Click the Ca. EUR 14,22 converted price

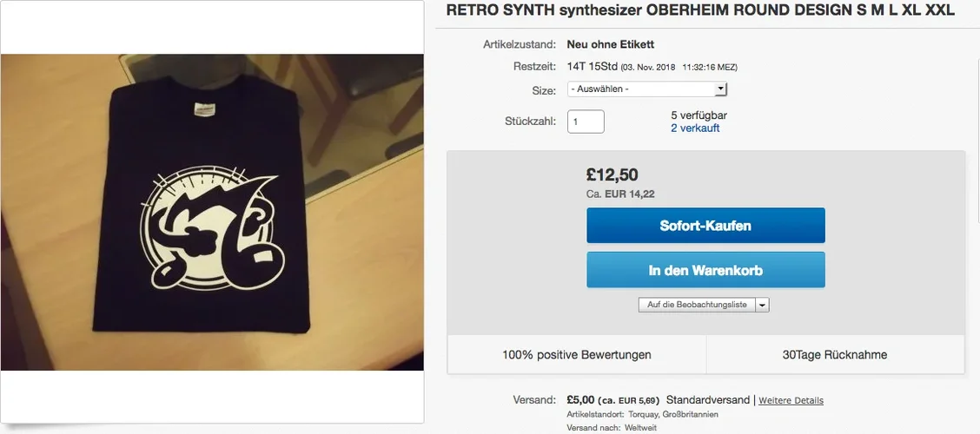(x=620, y=194)
